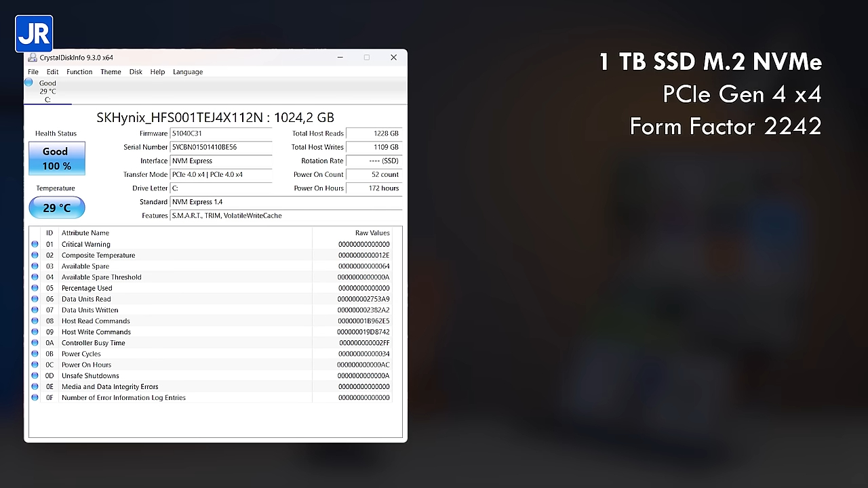Click the status dot for Percentage Used

point(35,288)
